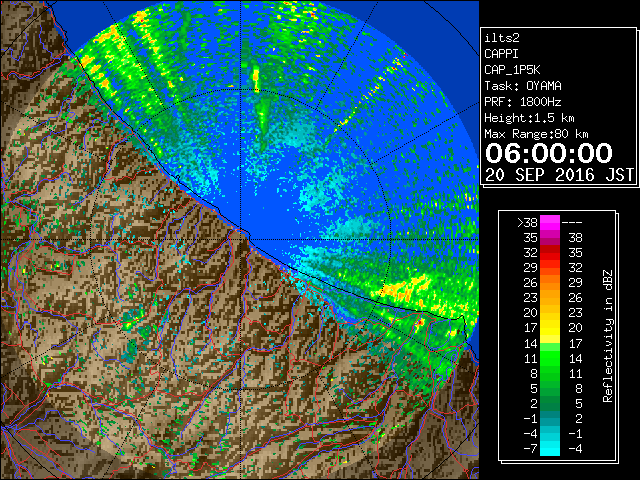Select the 'Height:1.5 km' text
Viewport: 640px width, 480px height.
point(529,118)
